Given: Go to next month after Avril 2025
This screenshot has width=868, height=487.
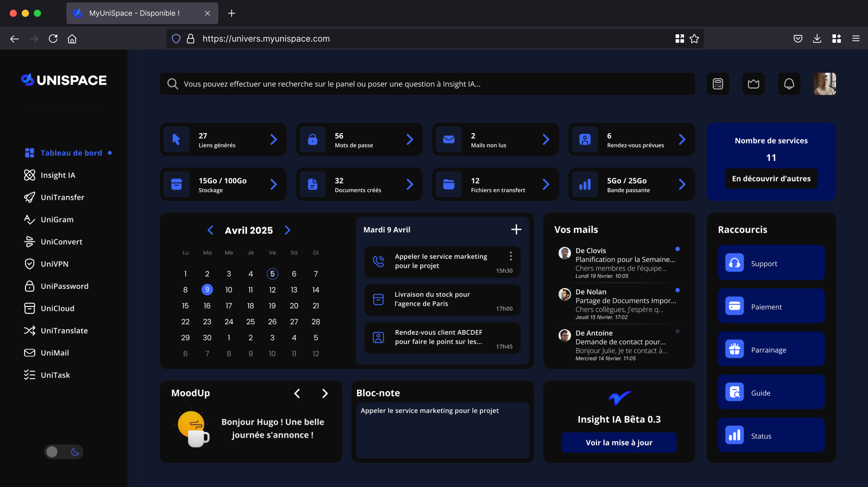Looking at the screenshot, I should [x=287, y=230].
